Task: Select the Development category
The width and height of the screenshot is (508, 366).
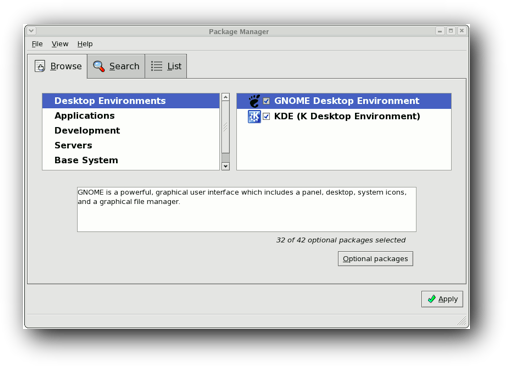Action: pyautogui.click(x=131, y=130)
